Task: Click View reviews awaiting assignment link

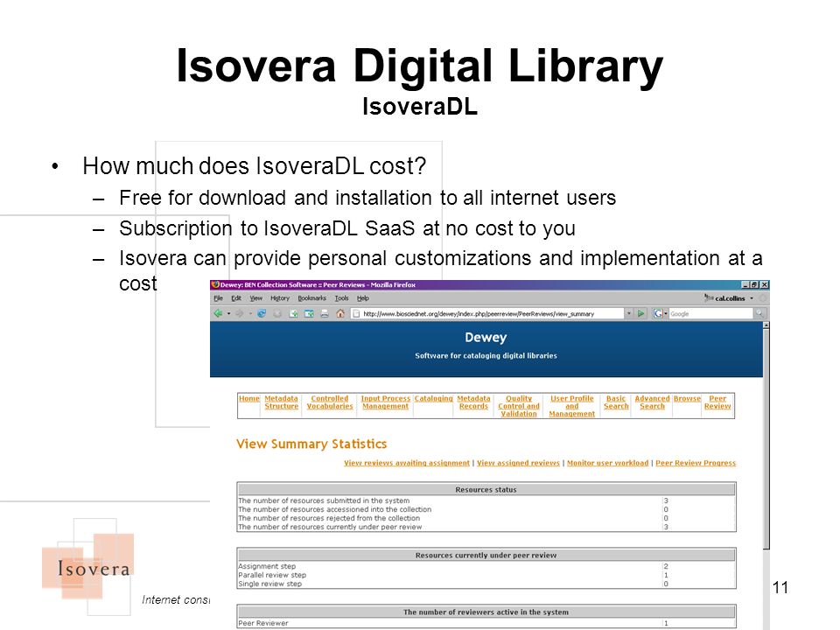Action: (x=407, y=463)
